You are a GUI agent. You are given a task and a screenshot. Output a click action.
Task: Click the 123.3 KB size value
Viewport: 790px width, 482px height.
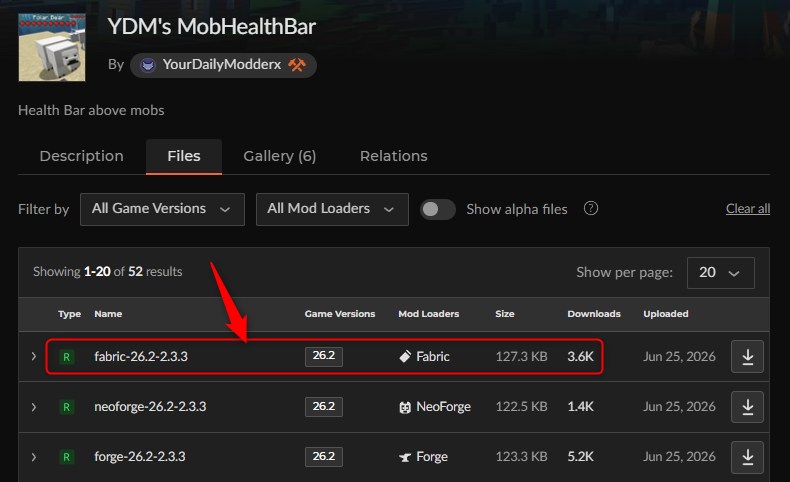pos(521,456)
